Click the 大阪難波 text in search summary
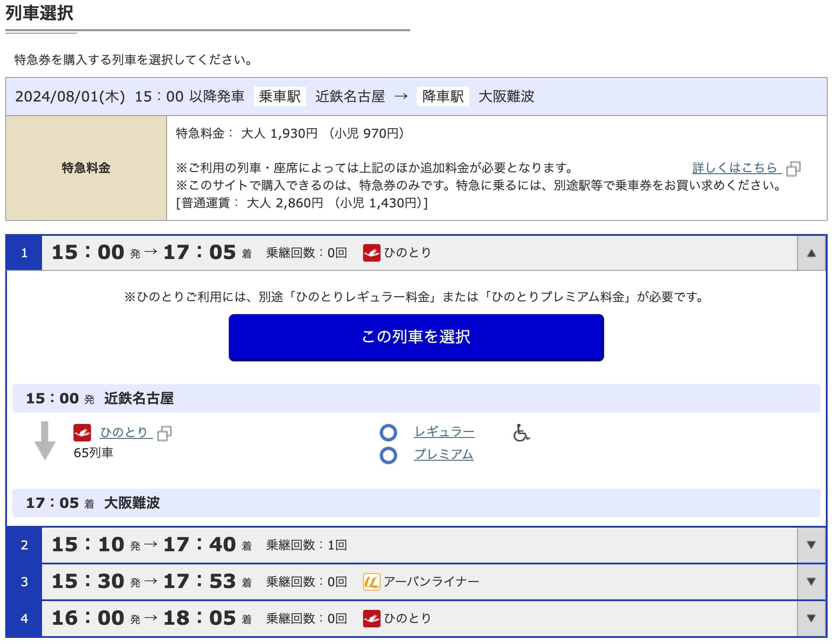The image size is (832, 644). (506, 96)
